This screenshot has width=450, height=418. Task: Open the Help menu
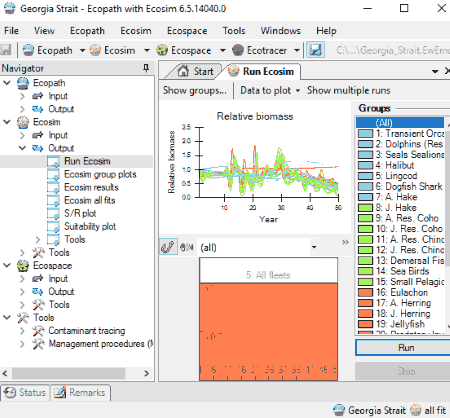point(326,31)
